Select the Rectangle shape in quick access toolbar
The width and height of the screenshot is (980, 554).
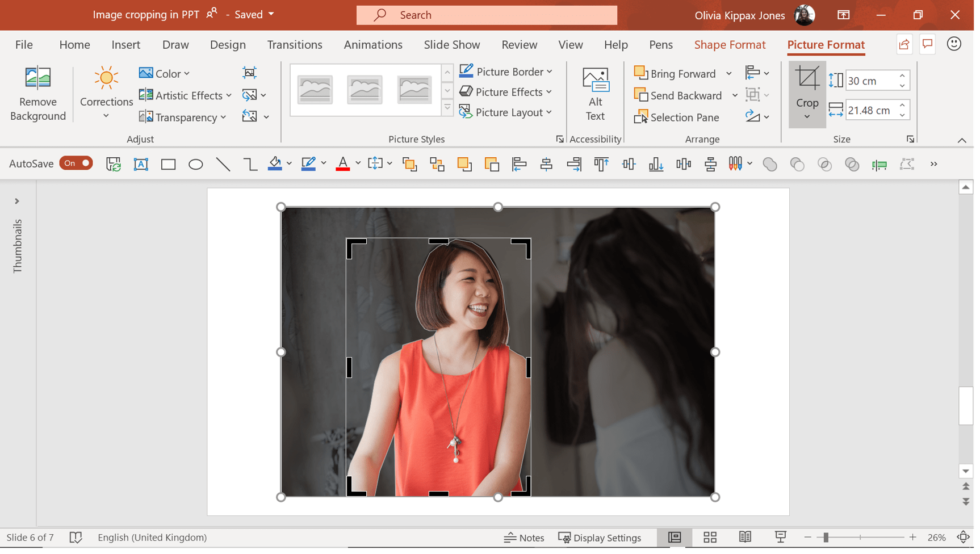tap(168, 164)
